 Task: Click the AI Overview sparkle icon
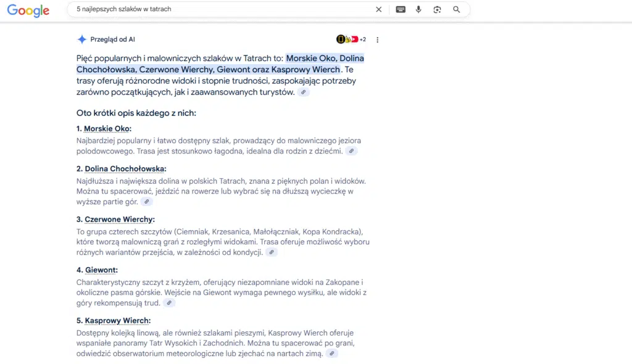click(x=81, y=39)
